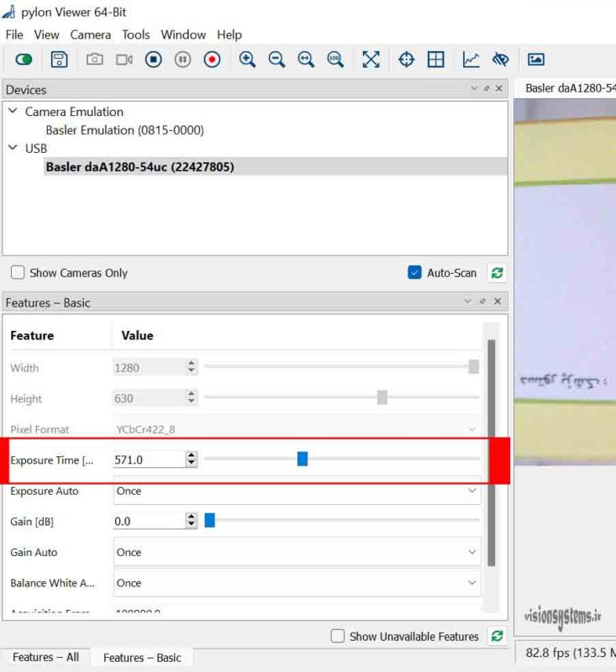Select the Basler daA1280-54uc image window tab
616x672 pixels.
click(569, 88)
